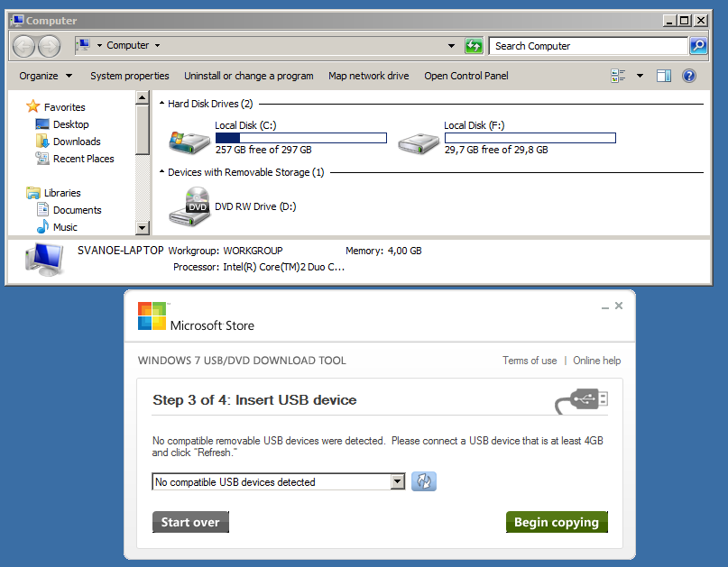Expand the Organize menu arrow
This screenshot has height=567, width=728.
click(69, 76)
